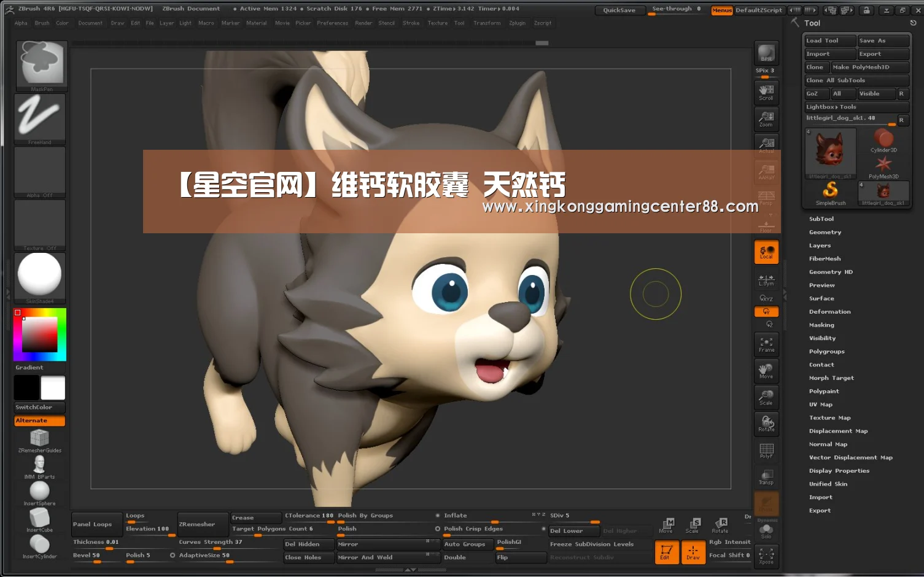The image size is (924, 577).
Task: Open the Transform menu
Action: pyautogui.click(x=487, y=23)
